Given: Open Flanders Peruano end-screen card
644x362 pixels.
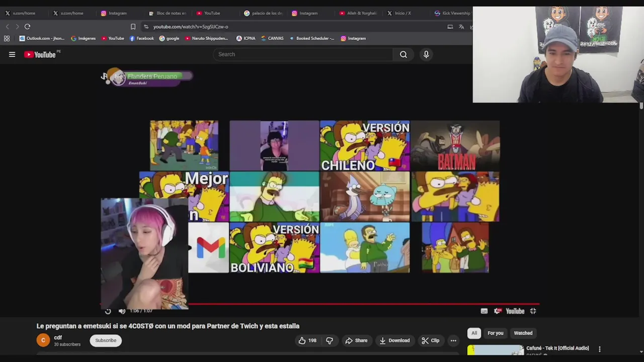Looking at the screenshot, I should [147, 77].
